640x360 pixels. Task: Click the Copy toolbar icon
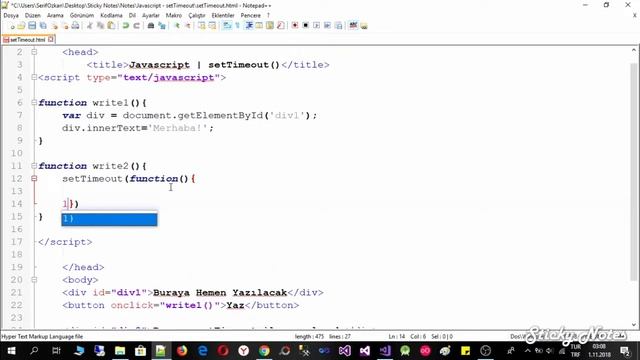point(100,26)
